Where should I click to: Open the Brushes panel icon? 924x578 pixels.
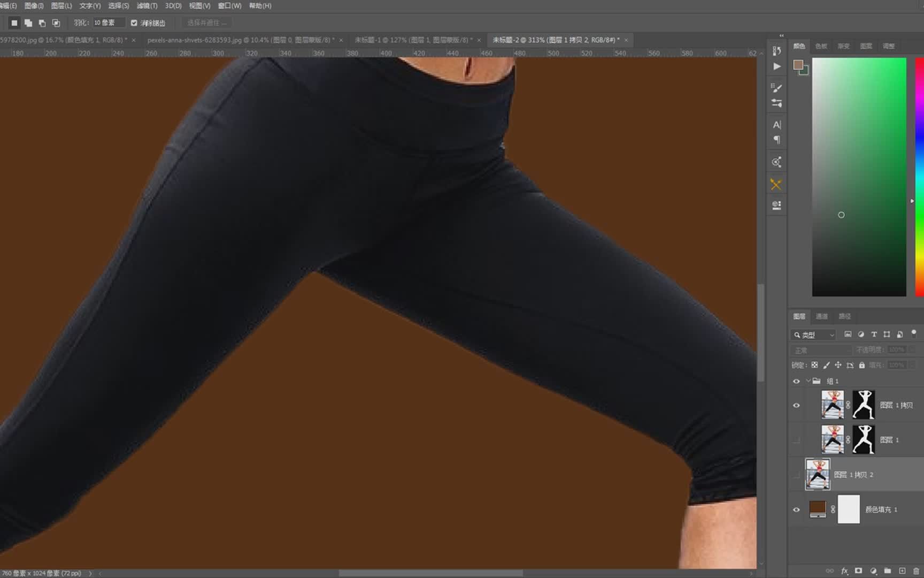777,87
